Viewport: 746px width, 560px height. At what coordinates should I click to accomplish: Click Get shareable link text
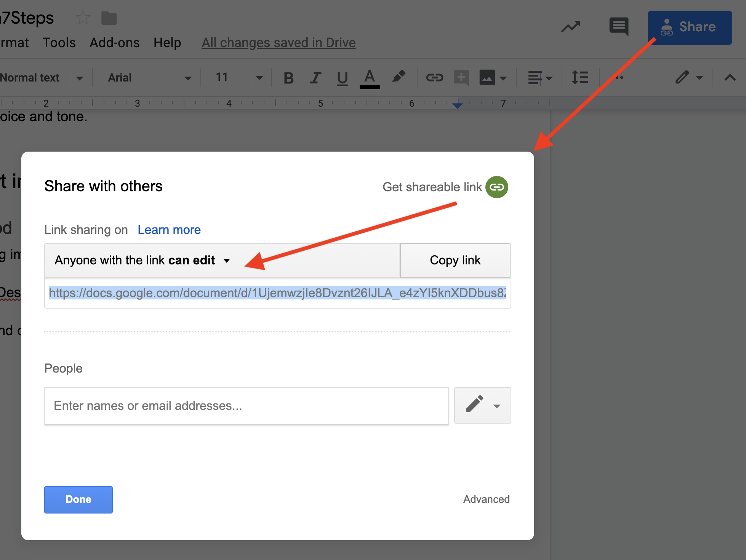pyautogui.click(x=432, y=187)
